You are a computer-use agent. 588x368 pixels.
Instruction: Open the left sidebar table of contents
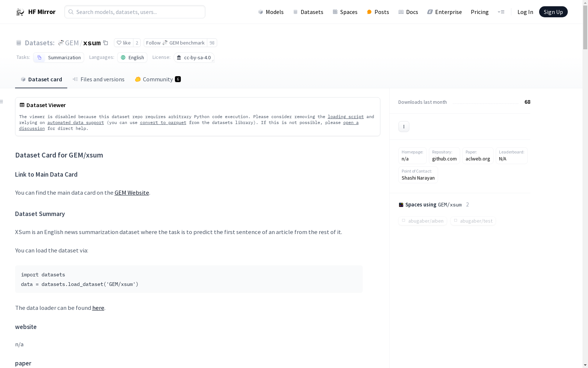click(x=2, y=102)
